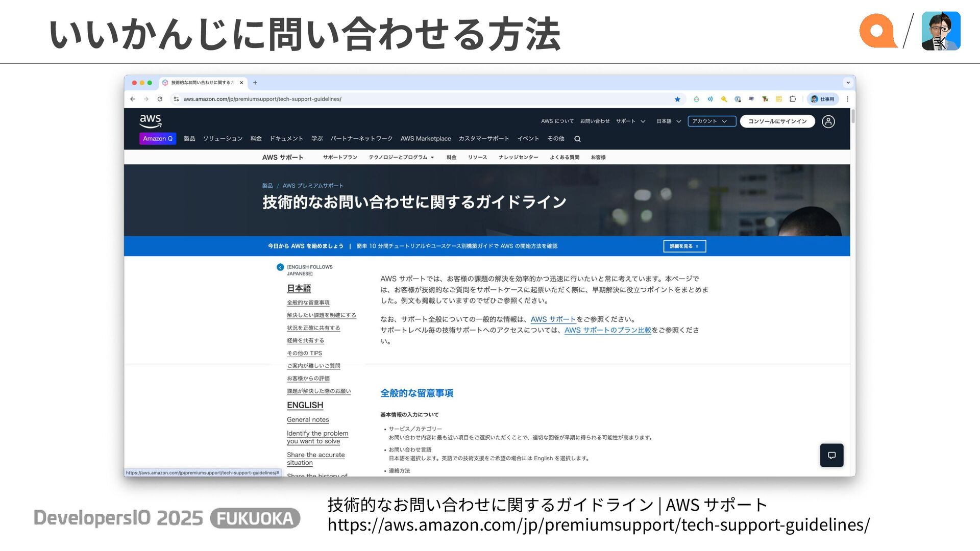This screenshot has width=980, height=551.
Task: Reload the page with refresh icon
Action: [x=160, y=99]
